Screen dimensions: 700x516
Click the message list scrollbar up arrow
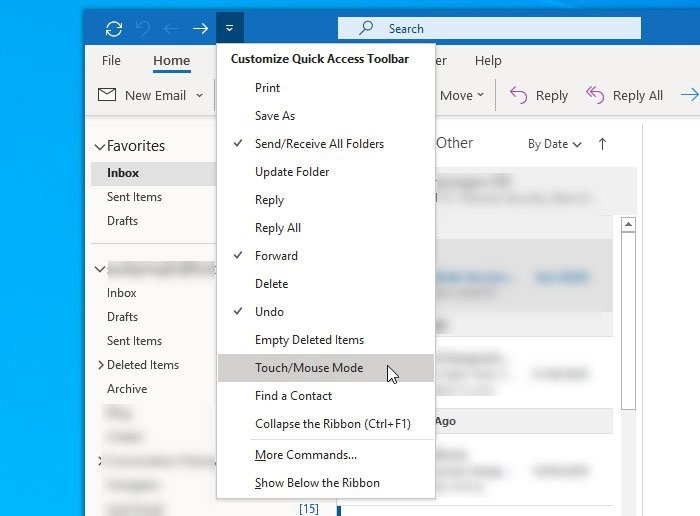point(629,224)
